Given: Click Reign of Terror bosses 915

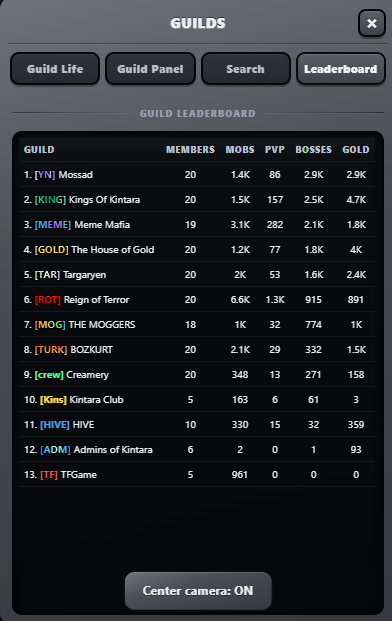Looking at the screenshot, I should 314,299.
